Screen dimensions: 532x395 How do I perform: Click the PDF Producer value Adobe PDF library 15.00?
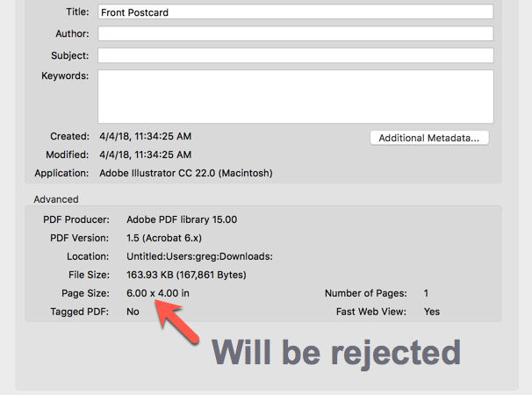[182, 219]
